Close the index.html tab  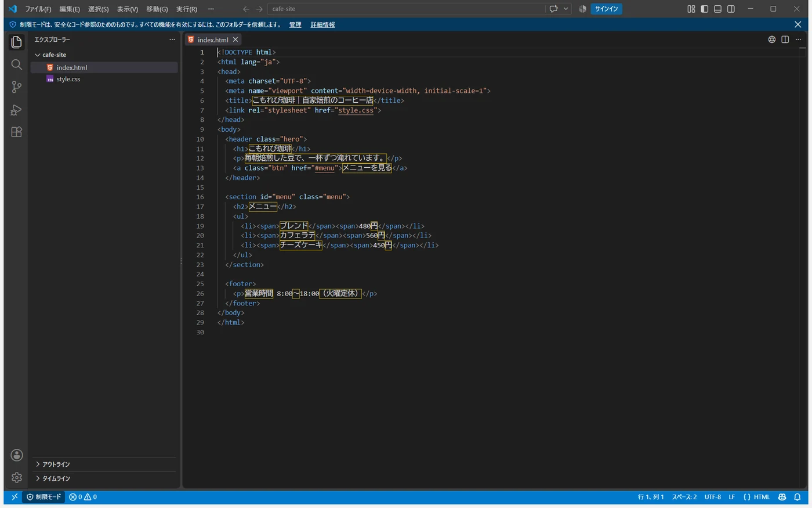(x=235, y=39)
